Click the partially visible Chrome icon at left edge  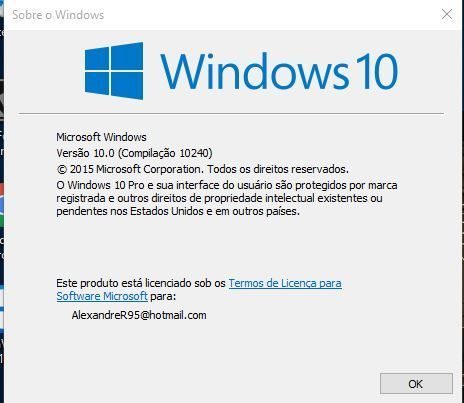(x=2, y=205)
